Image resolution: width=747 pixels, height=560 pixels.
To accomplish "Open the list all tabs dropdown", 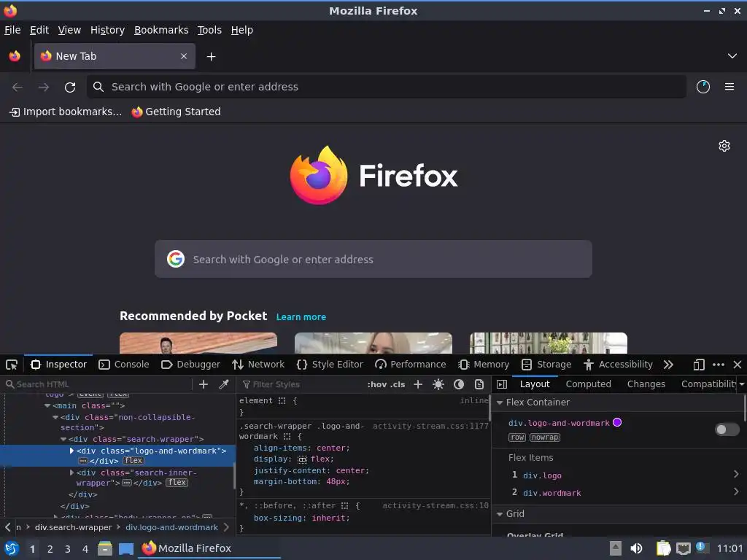I will [732, 56].
